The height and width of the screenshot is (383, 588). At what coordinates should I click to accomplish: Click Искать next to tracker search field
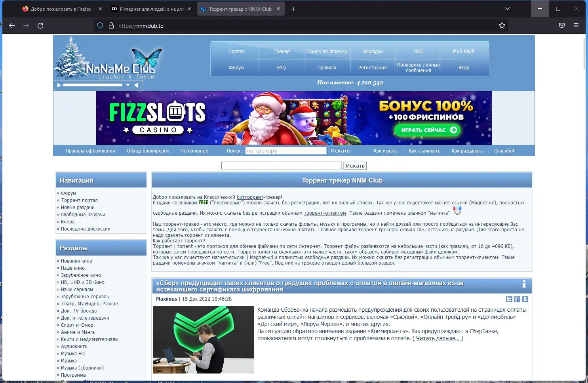[x=340, y=151]
